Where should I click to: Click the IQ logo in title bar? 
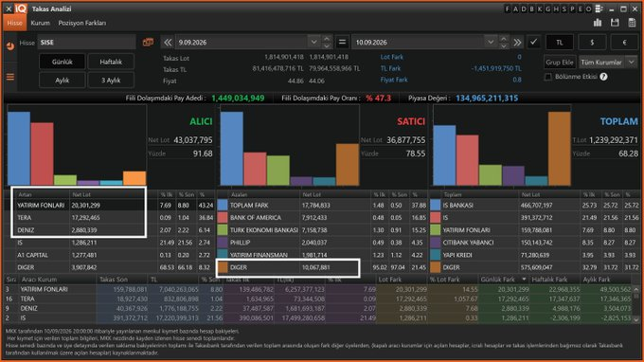point(21,9)
